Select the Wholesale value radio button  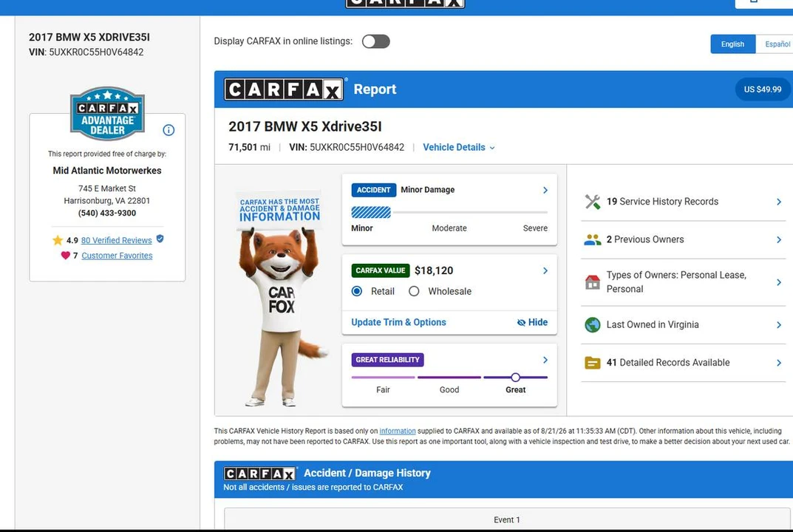tap(414, 291)
